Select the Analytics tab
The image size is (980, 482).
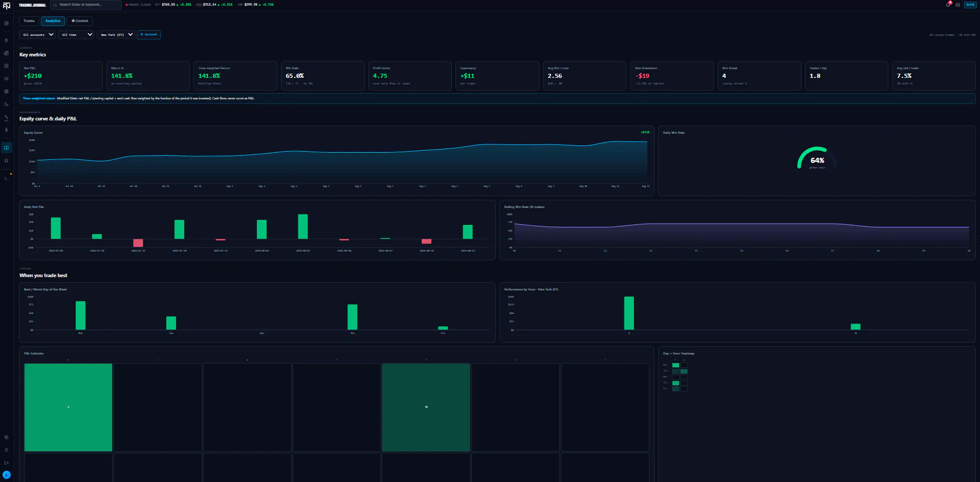coord(53,21)
